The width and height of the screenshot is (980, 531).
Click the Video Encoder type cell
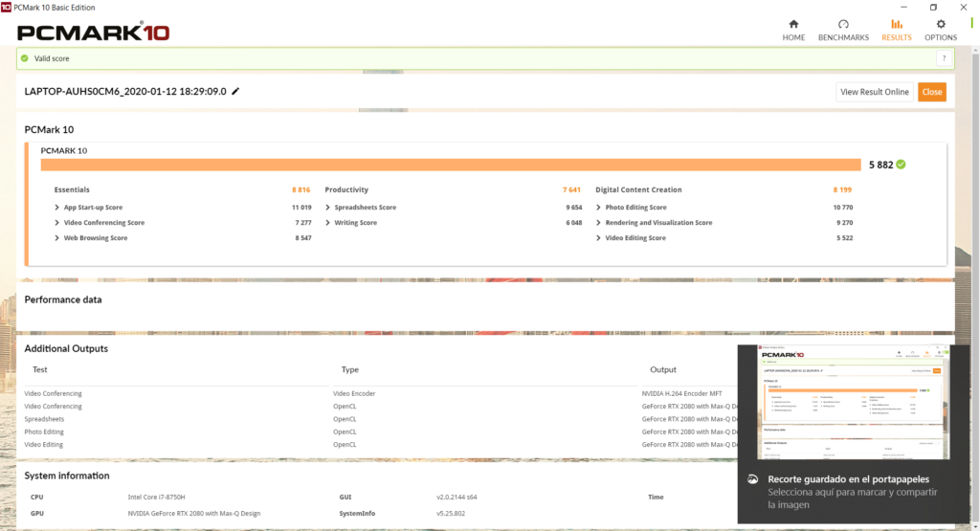coord(354,393)
